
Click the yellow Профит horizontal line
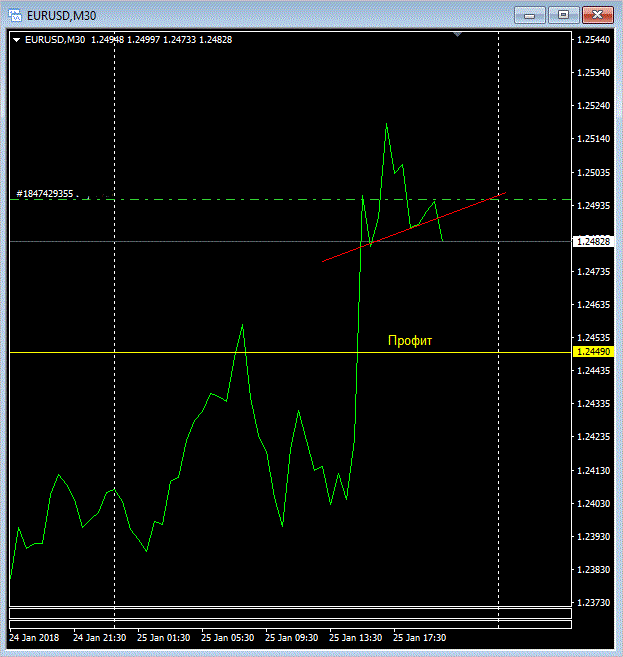coord(291,352)
